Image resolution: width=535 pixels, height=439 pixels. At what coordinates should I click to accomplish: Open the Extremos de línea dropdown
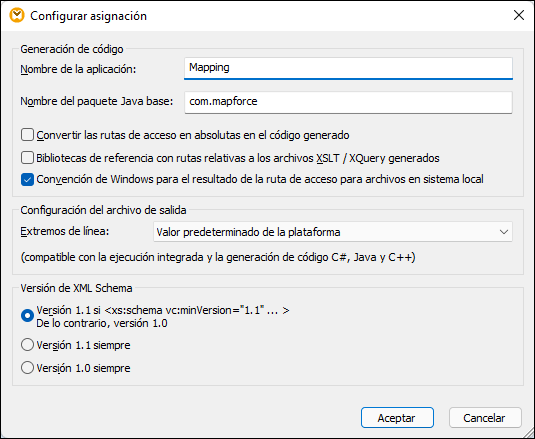tap(333, 232)
